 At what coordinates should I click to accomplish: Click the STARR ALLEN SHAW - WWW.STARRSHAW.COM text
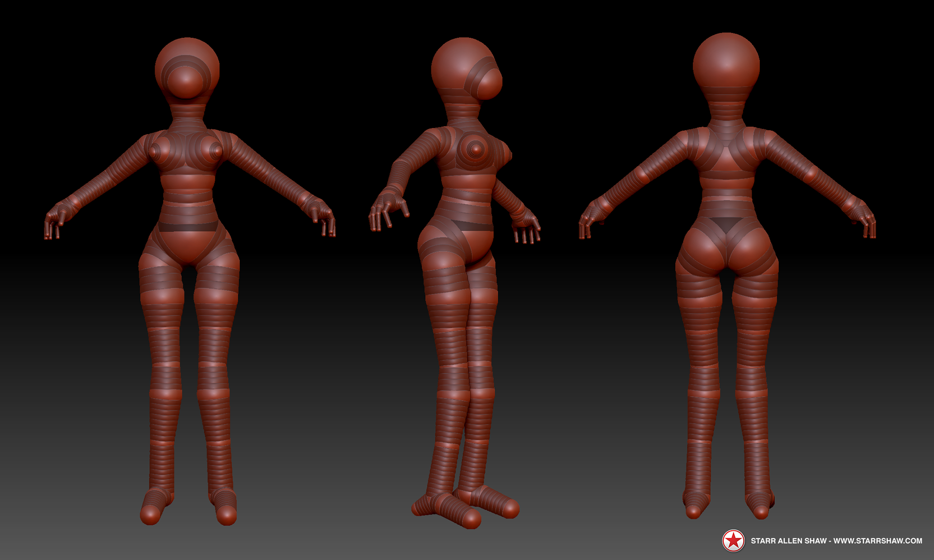tap(836, 541)
